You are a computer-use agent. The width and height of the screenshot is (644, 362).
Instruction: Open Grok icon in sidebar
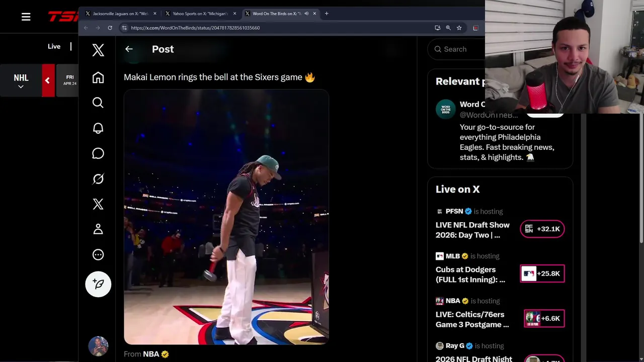pos(98,178)
